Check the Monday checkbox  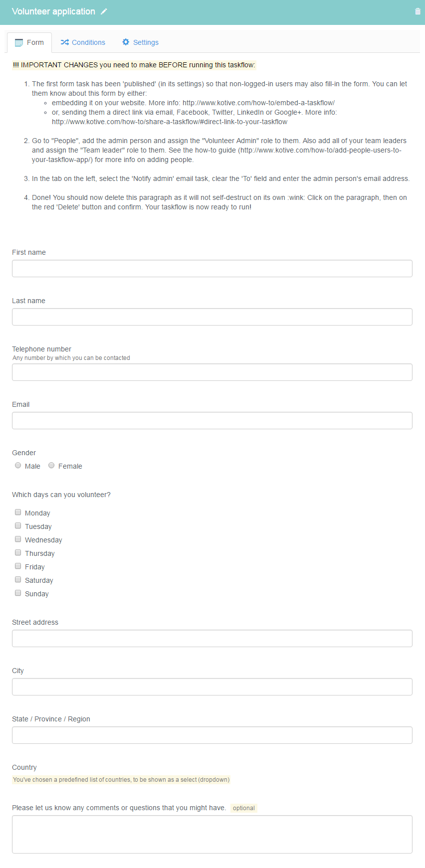[18, 512]
